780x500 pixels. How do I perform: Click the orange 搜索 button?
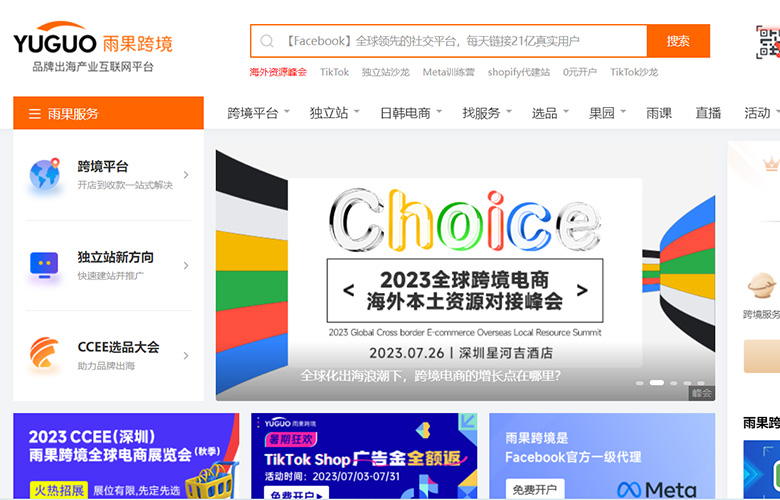click(678, 41)
